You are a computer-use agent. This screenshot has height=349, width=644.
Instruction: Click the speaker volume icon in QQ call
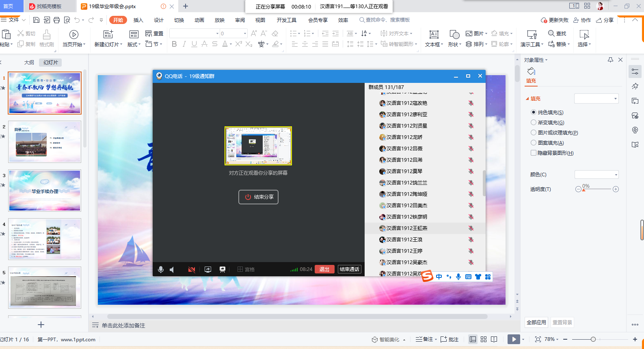[x=172, y=269]
